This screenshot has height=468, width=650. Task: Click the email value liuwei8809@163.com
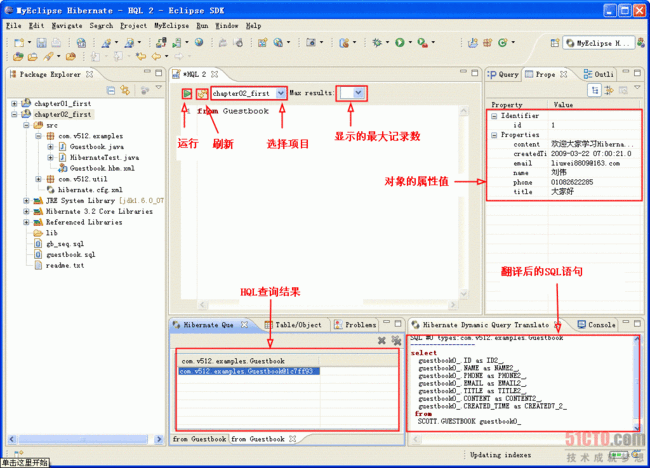tap(585, 163)
